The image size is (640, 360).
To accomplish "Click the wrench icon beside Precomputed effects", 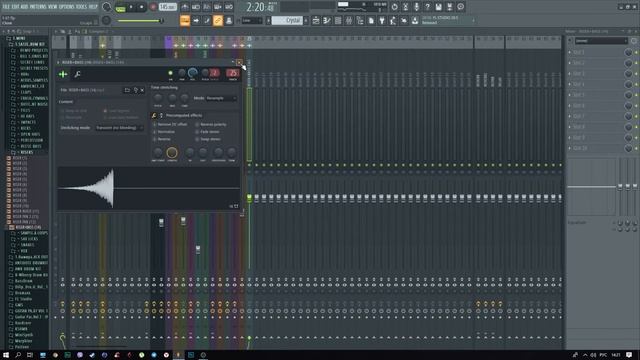I will (x=154, y=116).
